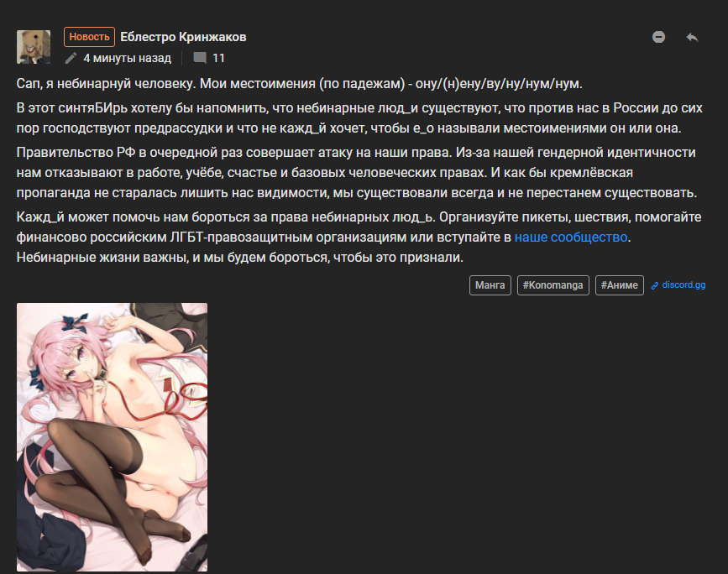The image size is (728, 574).
Task: Click the chain link icon before discord.gg
Action: point(655,285)
